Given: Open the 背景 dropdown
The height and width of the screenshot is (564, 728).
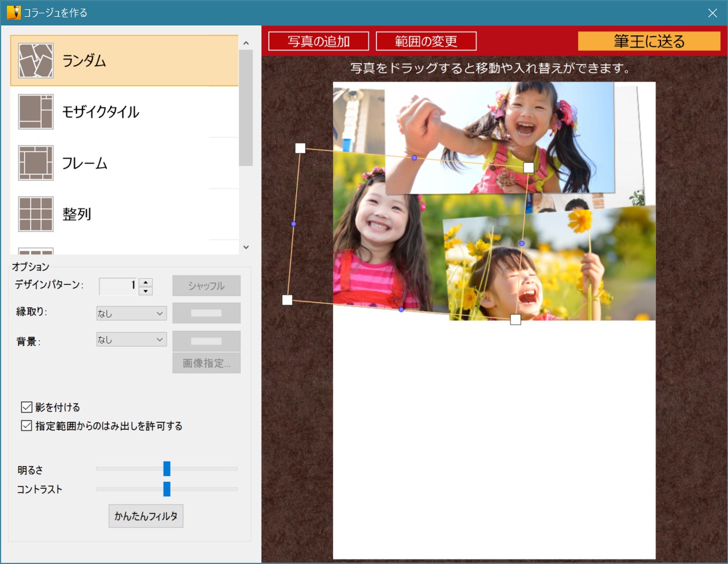Looking at the screenshot, I should tap(131, 340).
